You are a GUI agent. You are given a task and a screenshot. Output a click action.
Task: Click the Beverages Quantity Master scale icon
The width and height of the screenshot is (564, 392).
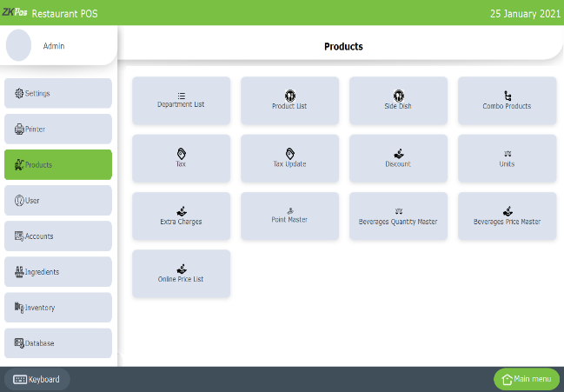pyautogui.click(x=399, y=211)
